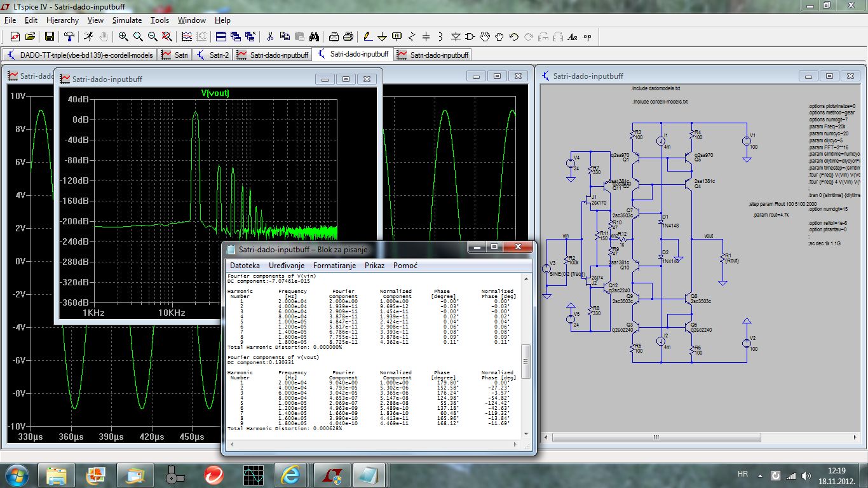Screen dimensions: 868x488
Task: Select the Move hand tool
Action: [485, 36]
